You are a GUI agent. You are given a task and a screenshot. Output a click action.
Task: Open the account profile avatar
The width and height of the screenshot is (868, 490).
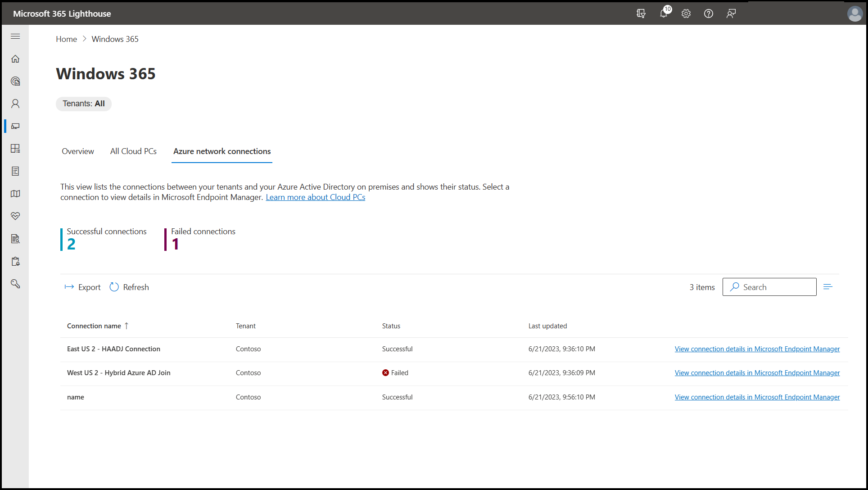(855, 14)
